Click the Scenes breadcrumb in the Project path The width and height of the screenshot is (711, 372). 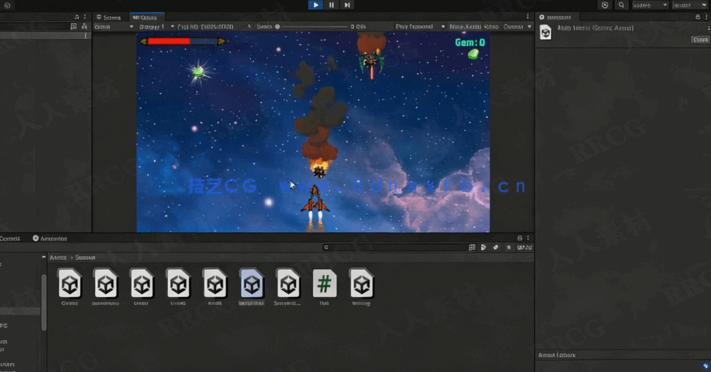coord(85,258)
